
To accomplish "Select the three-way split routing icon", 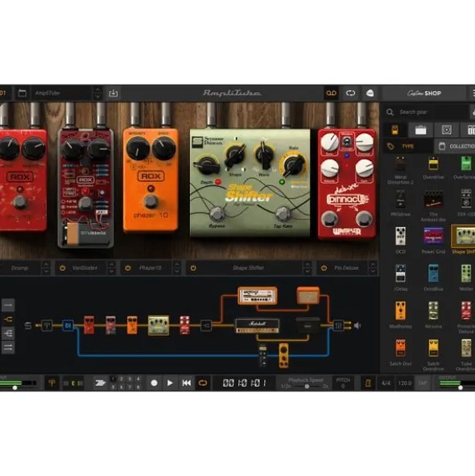I will click(8, 333).
